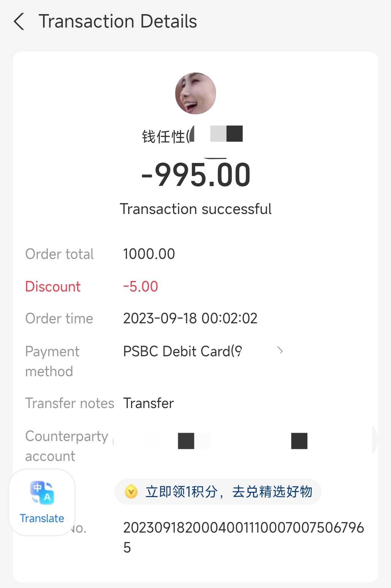Tap the "Transaction Details" page title
391x588 pixels.
[118, 21]
